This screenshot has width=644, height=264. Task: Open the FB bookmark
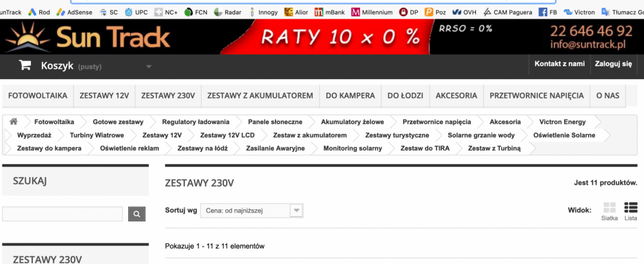[x=548, y=12]
